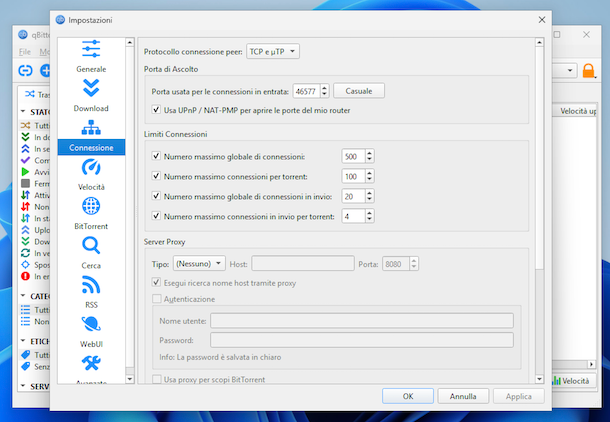Open the Cerca magnifier icon
Viewport: 610px width, 422px height.
[x=91, y=245]
